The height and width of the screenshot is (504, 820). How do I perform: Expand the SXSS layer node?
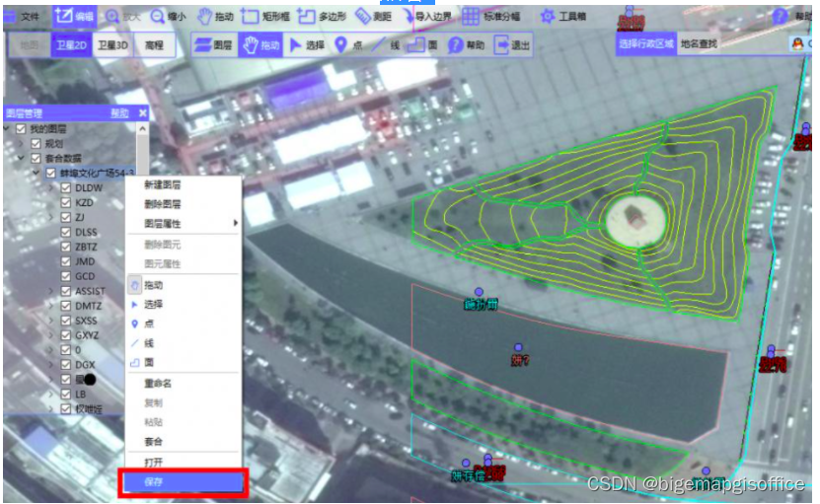[51, 321]
